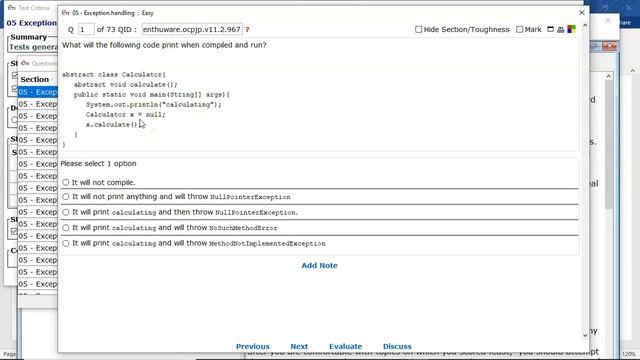Choose the NoSuchMethodError answer option
This screenshot has height=360, width=640.
(66, 228)
